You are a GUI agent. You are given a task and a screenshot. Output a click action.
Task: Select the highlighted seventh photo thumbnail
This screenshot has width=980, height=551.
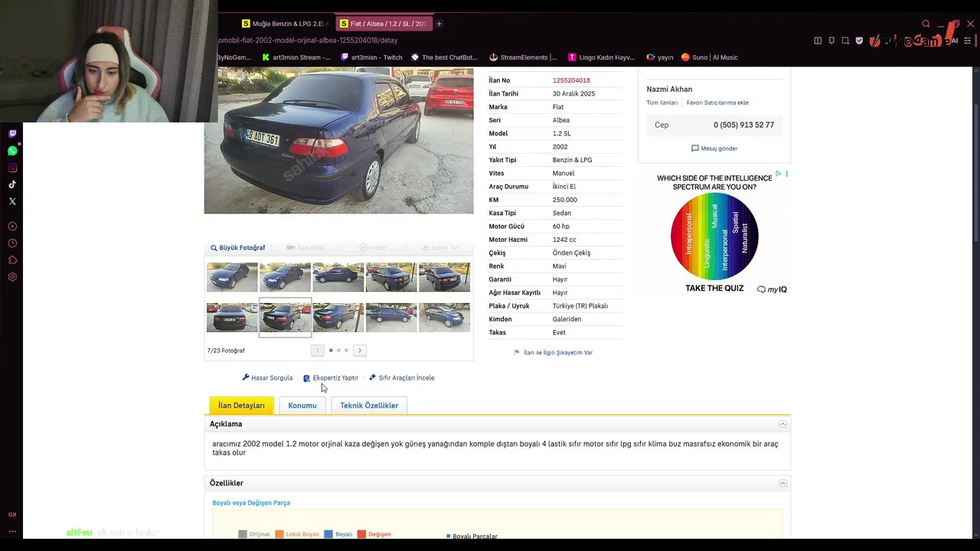[x=285, y=317]
